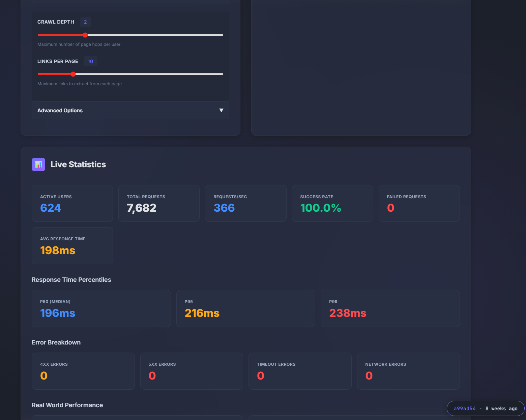Click the Requests/Sec stat card

coord(245,203)
